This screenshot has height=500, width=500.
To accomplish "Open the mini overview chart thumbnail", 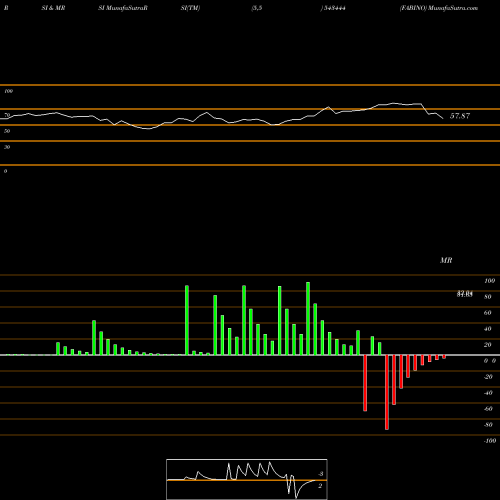I will [x=247, y=479].
